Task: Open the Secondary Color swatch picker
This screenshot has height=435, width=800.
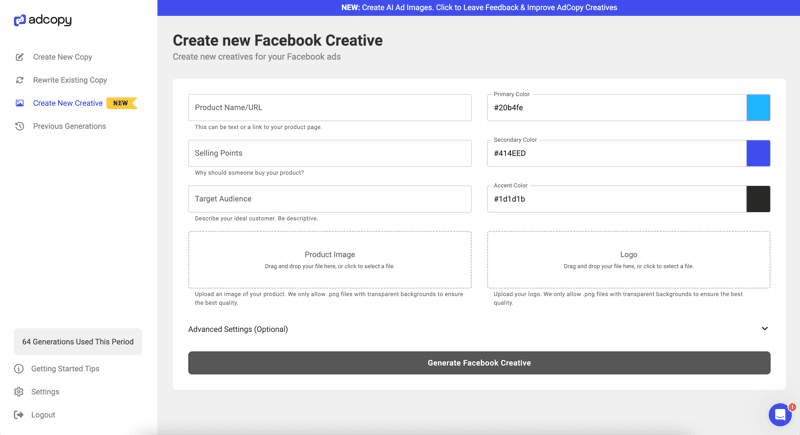Action: tap(758, 153)
